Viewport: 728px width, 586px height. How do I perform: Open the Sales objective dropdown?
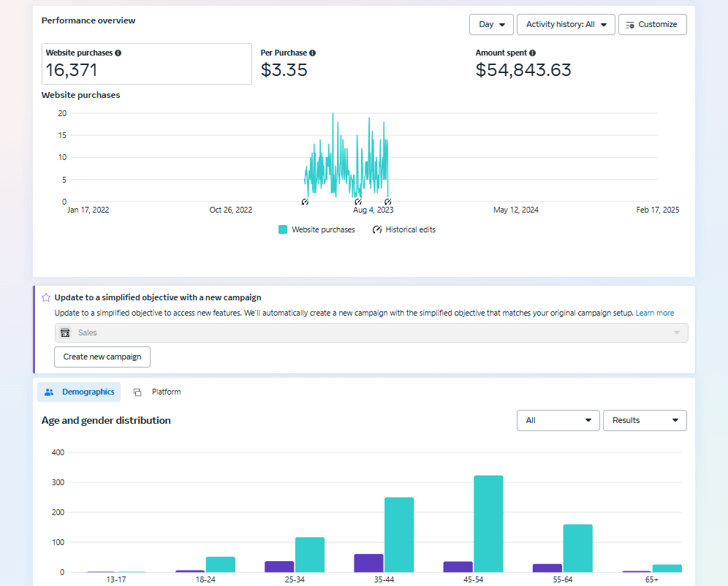tap(371, 332)
